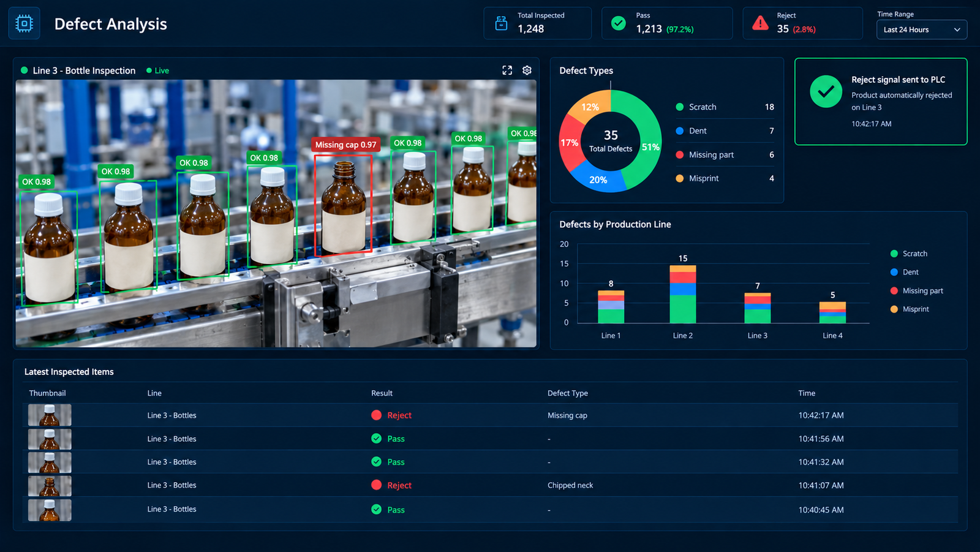Click the red Reject icon for Missing cap row

coord(377,415)
